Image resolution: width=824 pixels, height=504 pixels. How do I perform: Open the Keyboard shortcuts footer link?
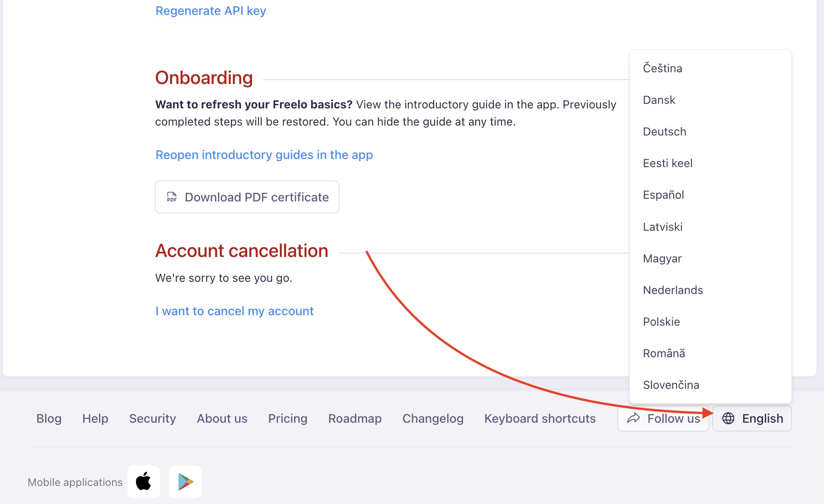540,419
